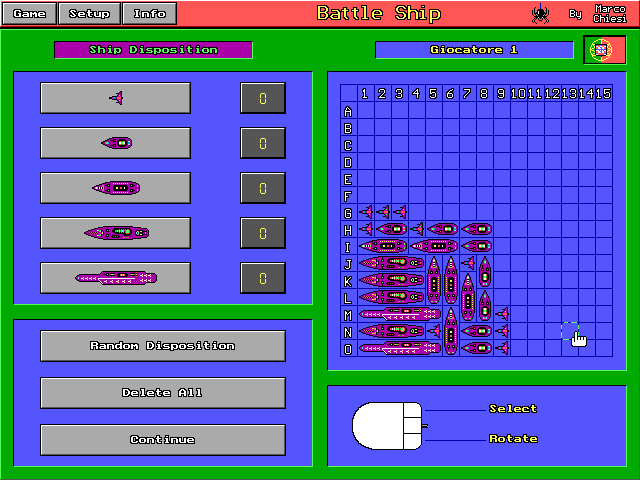Click the jet plane at grid cell J7

coord(468,263)
